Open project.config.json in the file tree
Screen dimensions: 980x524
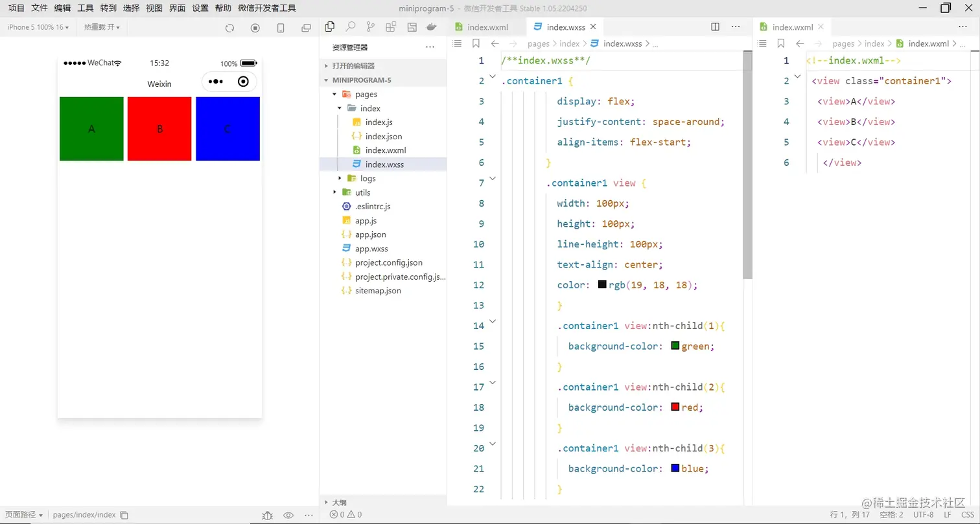[388, 263]
